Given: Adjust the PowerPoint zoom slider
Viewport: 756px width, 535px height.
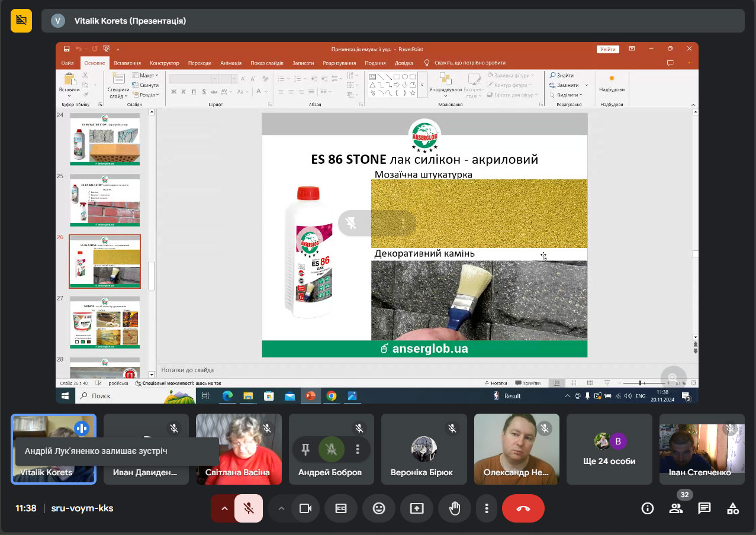Looking at the screenshot, I should 645,383.
